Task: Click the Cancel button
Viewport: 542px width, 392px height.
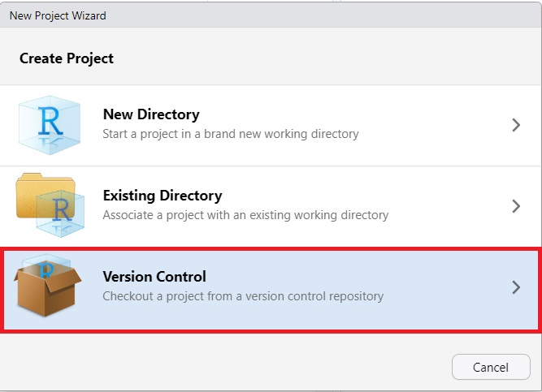Action: pos(491,367)
